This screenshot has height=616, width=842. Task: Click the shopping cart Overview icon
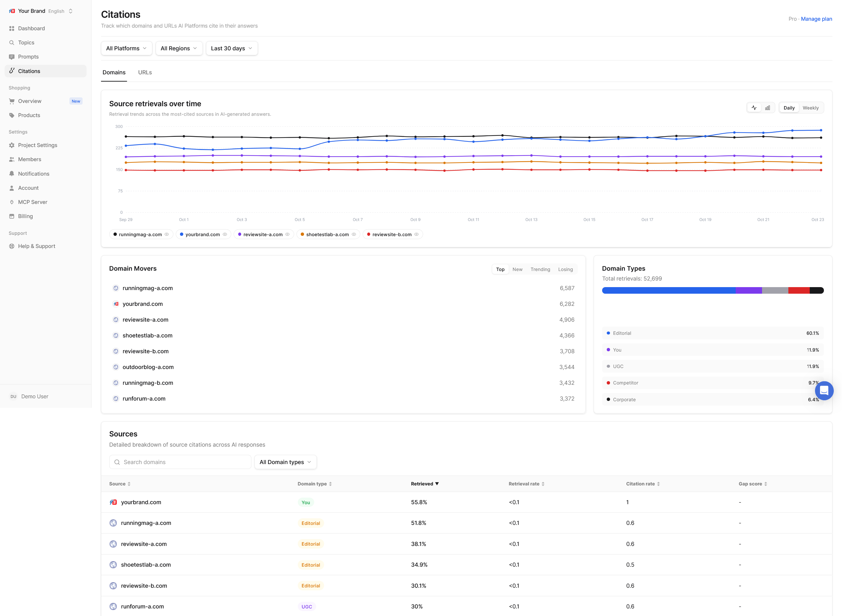(x=12, y=101)
